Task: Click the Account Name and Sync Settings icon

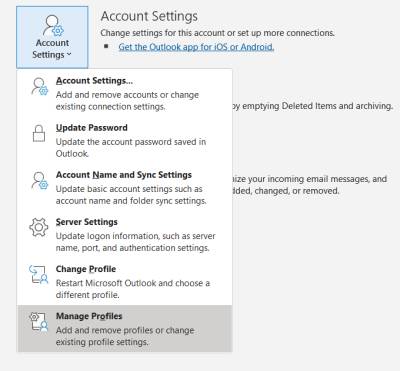Action: (x=39, y=181)
